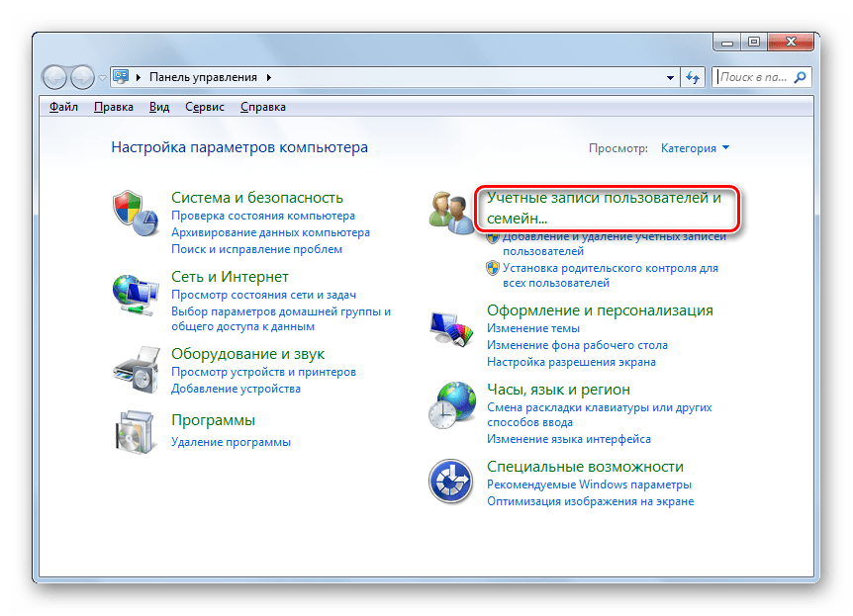Expand the arrow after 'Панель управления' in the breadcrumb

(x=269, y=77)
